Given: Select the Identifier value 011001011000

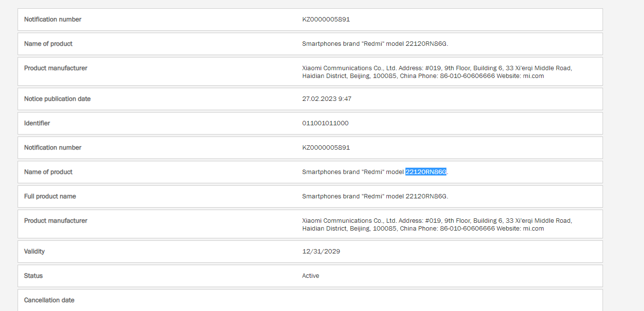Looking at the screenshot, I should point(325,123).
